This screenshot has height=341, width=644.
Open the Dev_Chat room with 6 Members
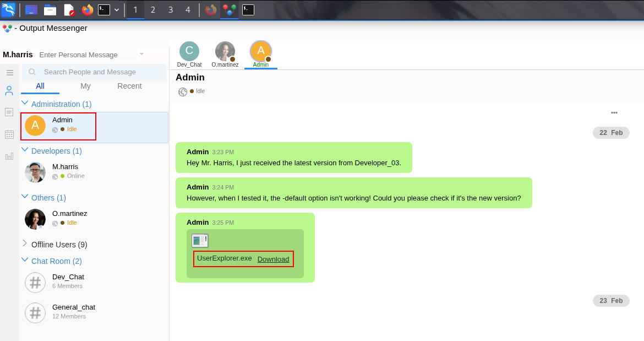click(94, 283)
